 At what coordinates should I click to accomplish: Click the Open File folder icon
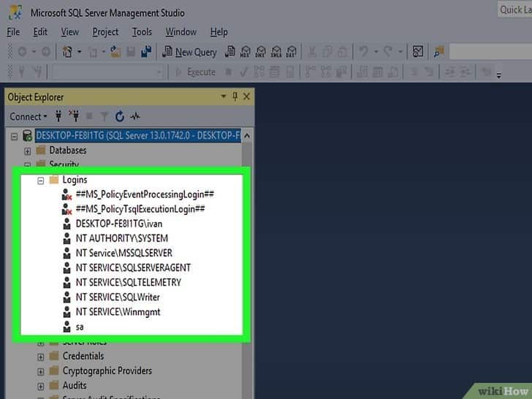(115, 52)
